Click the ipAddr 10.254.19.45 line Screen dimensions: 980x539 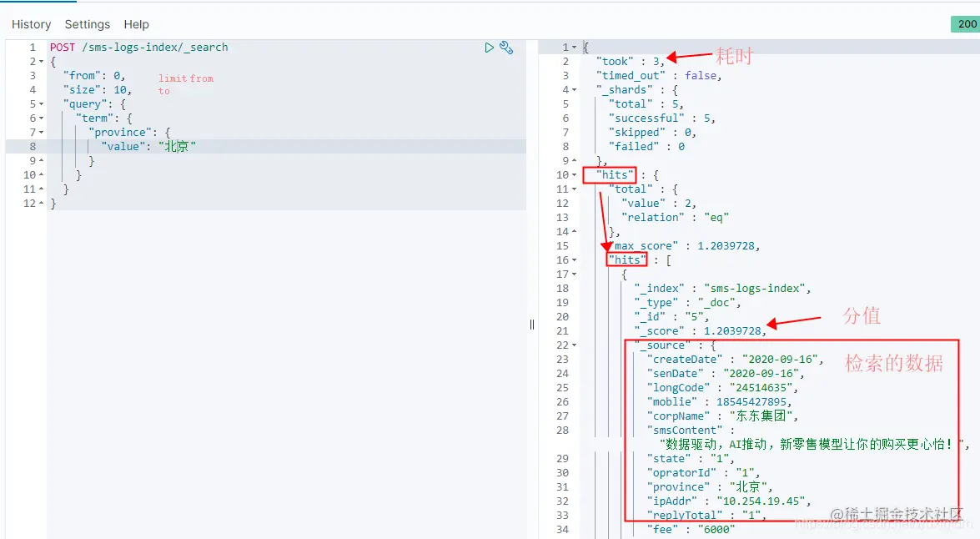tap(729, 501)
